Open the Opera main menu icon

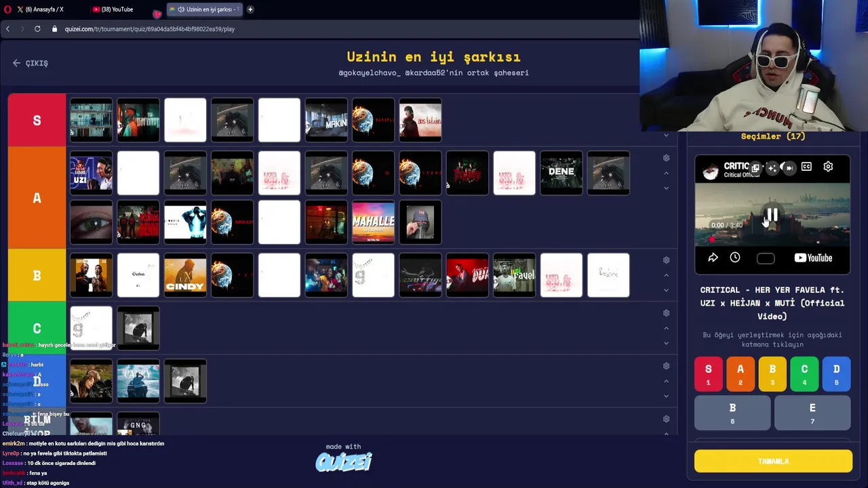coord(7,9)
